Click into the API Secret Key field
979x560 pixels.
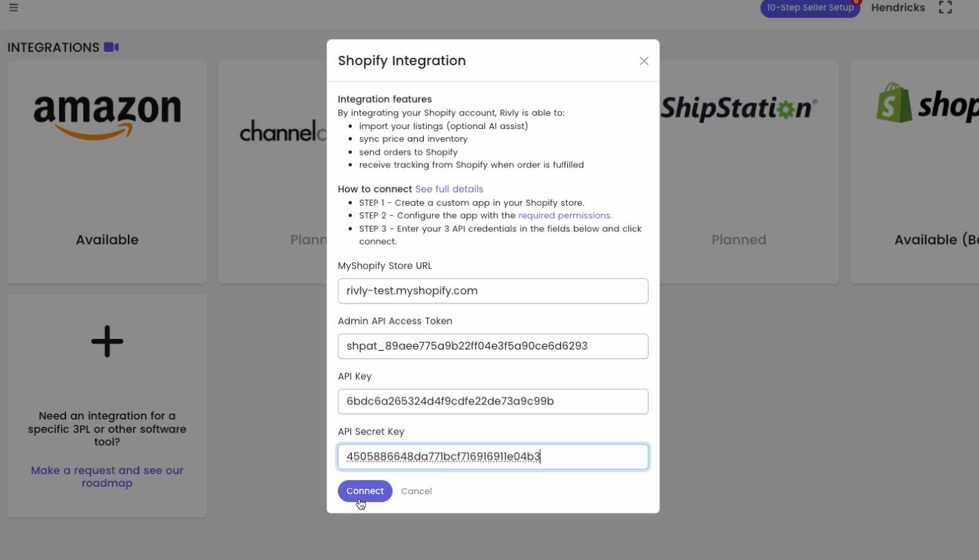[x=493, y=457]
